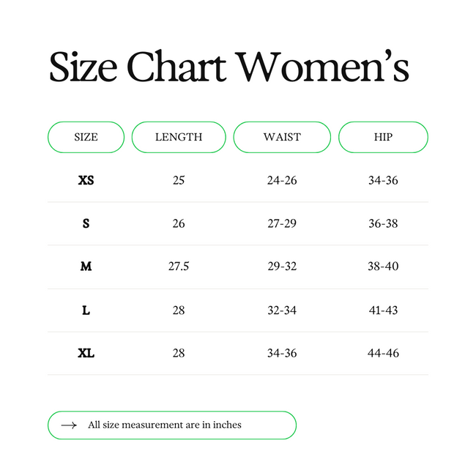Select the 27-29 waist measurement
This screenshot has height=476, width=476.
click(282, 223)
